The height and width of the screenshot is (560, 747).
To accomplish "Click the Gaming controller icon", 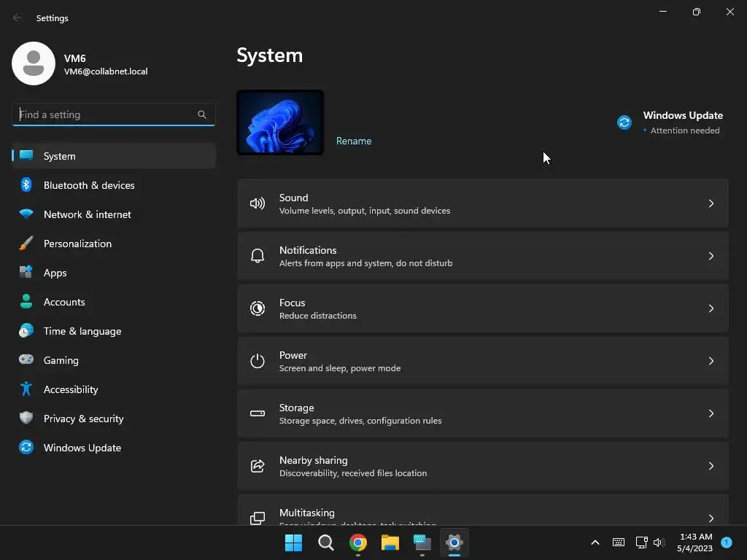I will (26, 359).
